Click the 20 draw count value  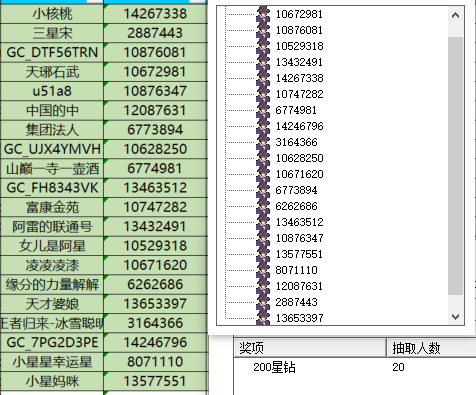[x=398, y=367]
